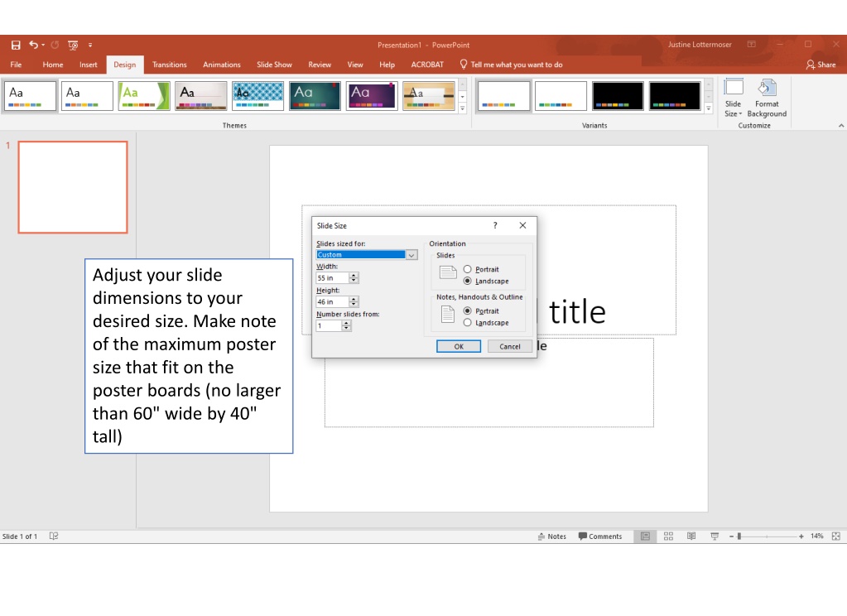Click the zoom slider in status bar
This screenshot has height=616, width=847.
tap(766, 536)
